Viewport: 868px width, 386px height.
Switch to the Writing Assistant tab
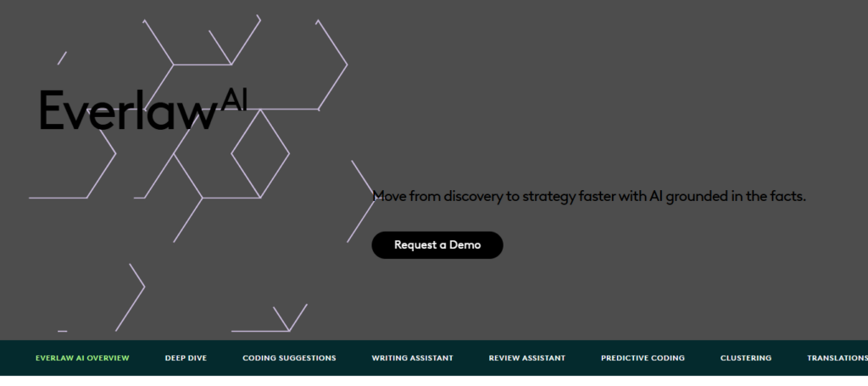click(x=413, y=358)
